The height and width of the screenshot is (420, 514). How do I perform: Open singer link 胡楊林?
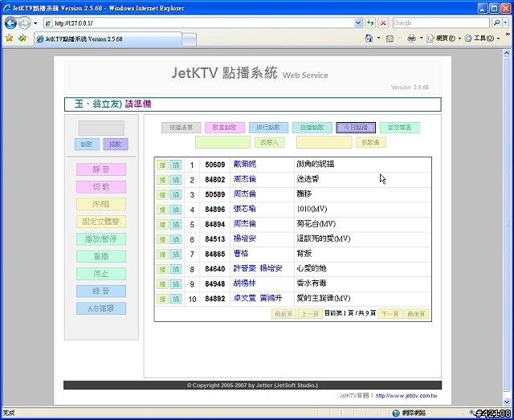[x=244, y=283]
